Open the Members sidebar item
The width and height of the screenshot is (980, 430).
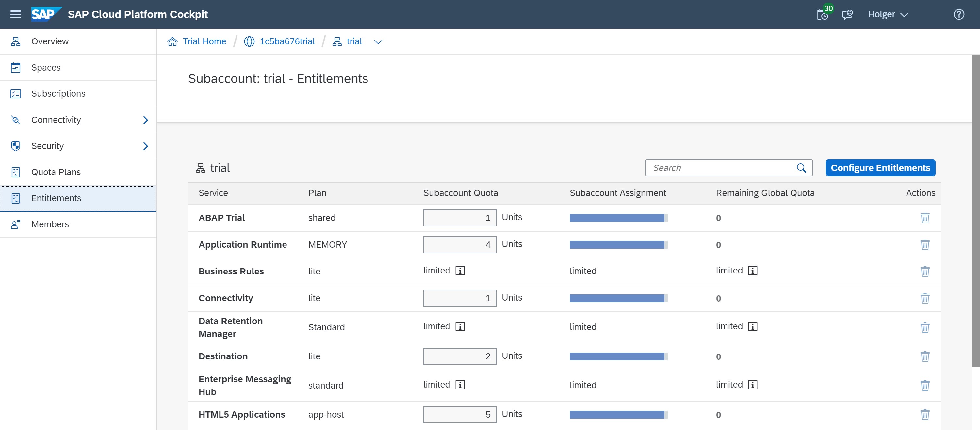tap(50, 224)
